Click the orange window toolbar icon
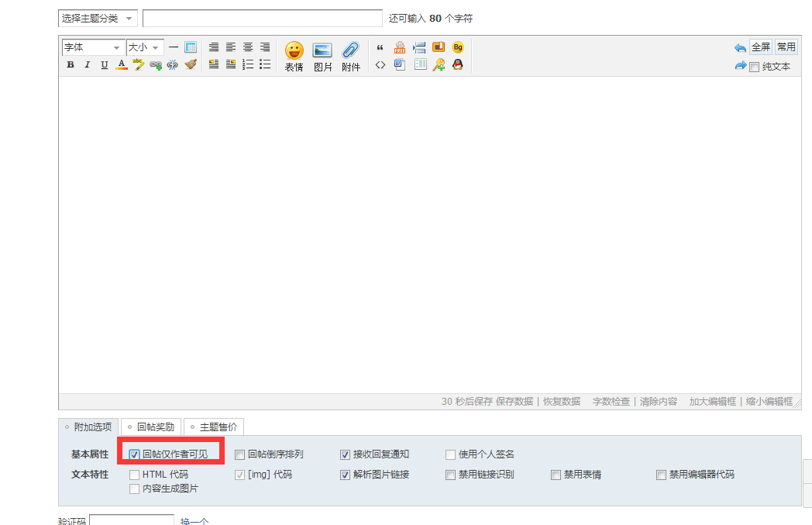 point(439,47)
